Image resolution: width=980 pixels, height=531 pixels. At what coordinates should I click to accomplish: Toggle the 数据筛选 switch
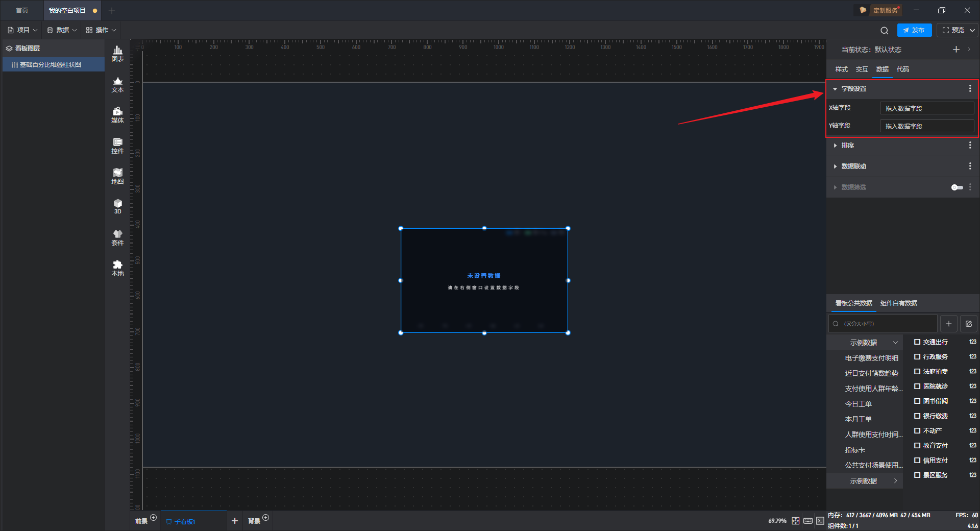click(957, 187)
